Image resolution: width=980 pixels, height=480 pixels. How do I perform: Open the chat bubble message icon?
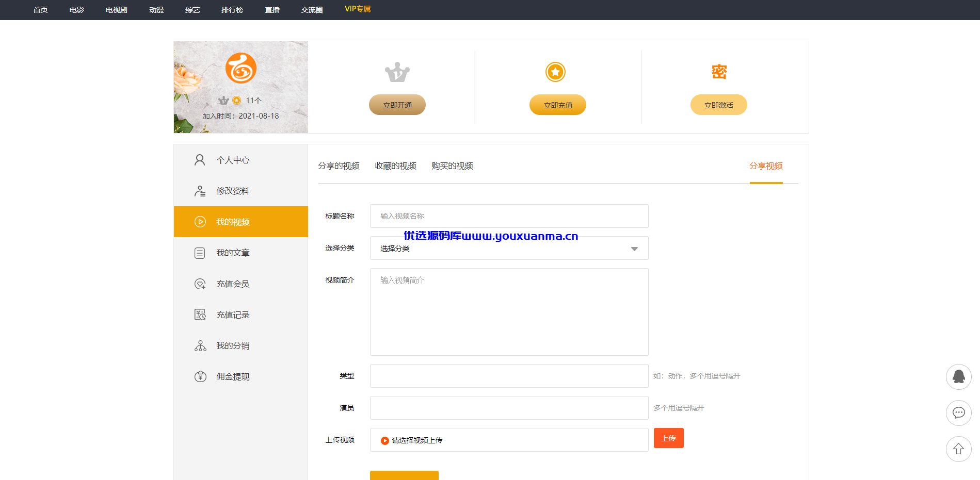[x=958, y=413]
